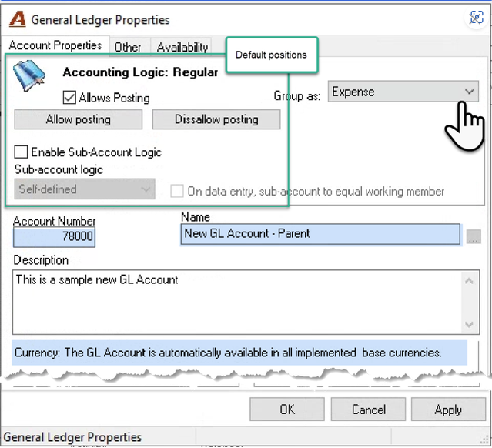The width and height of the screenshot is (492, 448).
Task: Open the Other tab
Action: click(x=127, y=48)
